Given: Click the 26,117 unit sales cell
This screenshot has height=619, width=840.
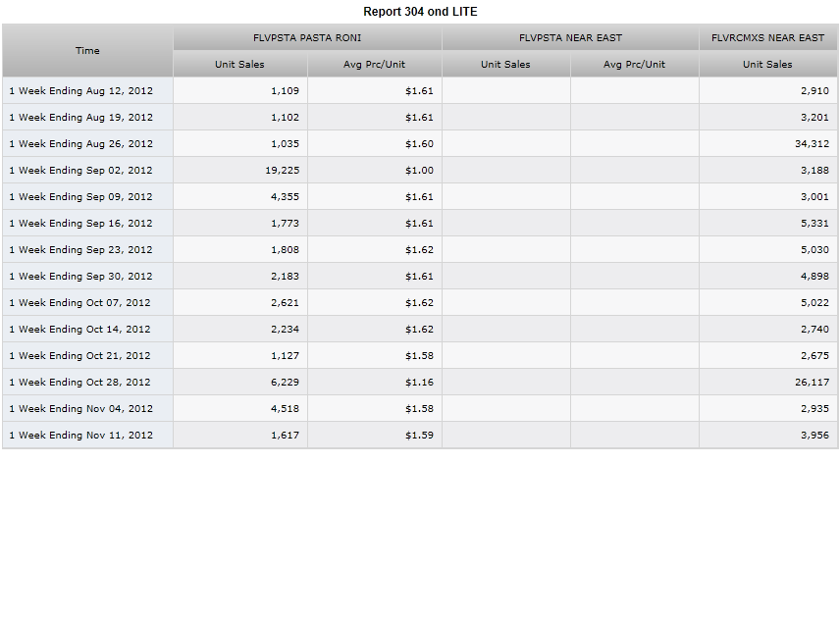Looking at the screenshot, I should [x=768, y=383].
